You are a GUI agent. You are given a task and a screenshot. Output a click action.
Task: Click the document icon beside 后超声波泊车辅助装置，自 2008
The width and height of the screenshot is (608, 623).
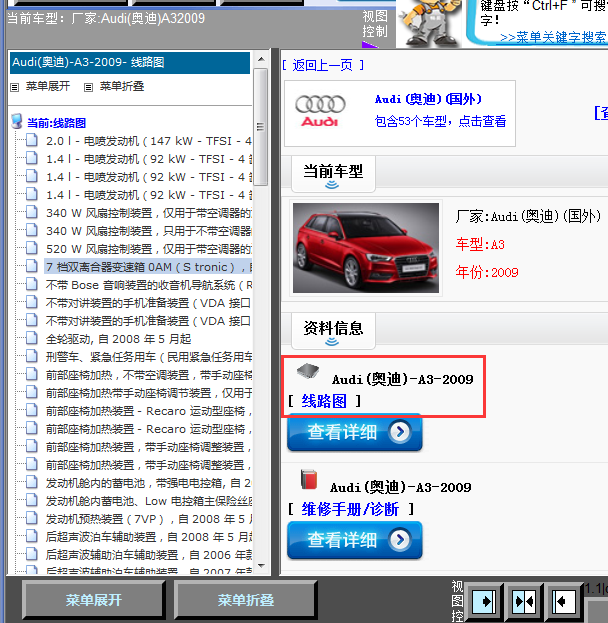[x=32, y=536]
